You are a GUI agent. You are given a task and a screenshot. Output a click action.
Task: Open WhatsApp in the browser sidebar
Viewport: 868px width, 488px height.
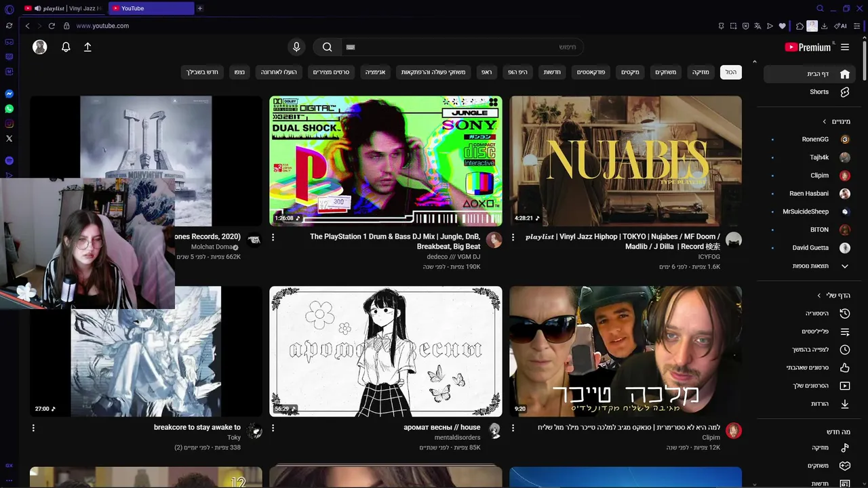(9, 108)
